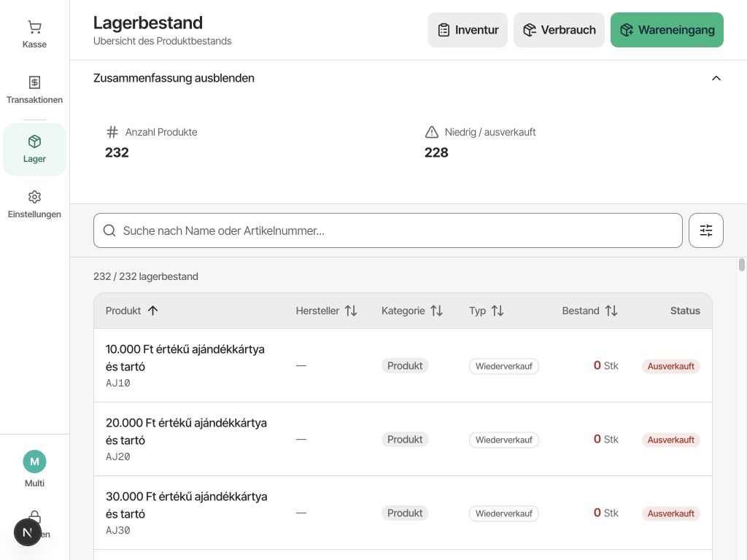Sort table by Bestand column

(x=589, y=311)
